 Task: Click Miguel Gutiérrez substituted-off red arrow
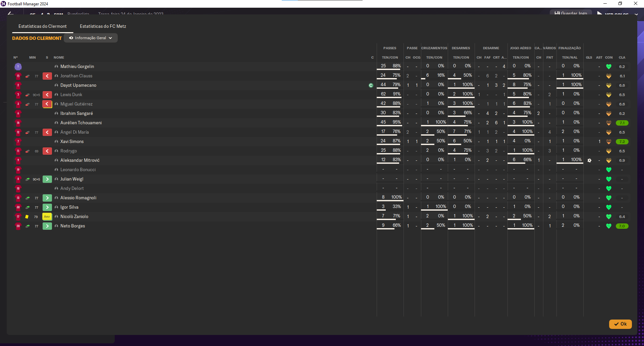47,104
